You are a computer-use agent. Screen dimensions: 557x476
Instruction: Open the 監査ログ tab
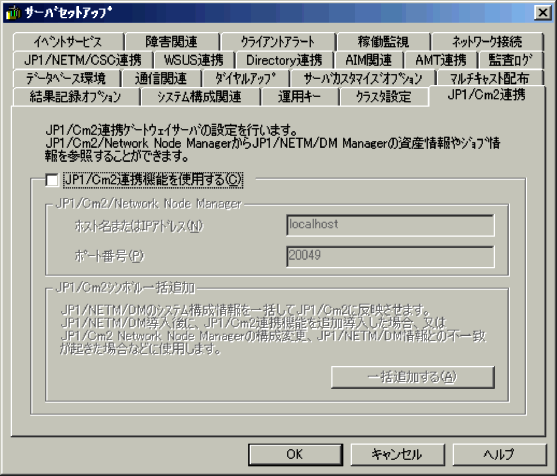click(511, 60)
